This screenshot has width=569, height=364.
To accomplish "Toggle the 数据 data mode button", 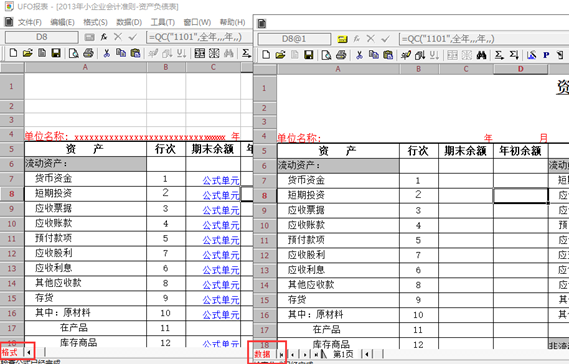I will pos(262,354).
